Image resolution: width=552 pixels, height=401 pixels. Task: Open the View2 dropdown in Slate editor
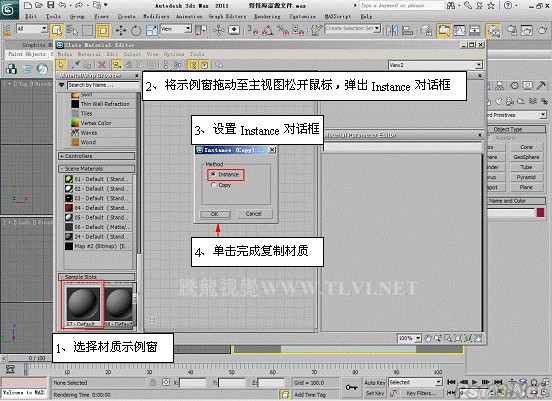[x=435, y=65]
